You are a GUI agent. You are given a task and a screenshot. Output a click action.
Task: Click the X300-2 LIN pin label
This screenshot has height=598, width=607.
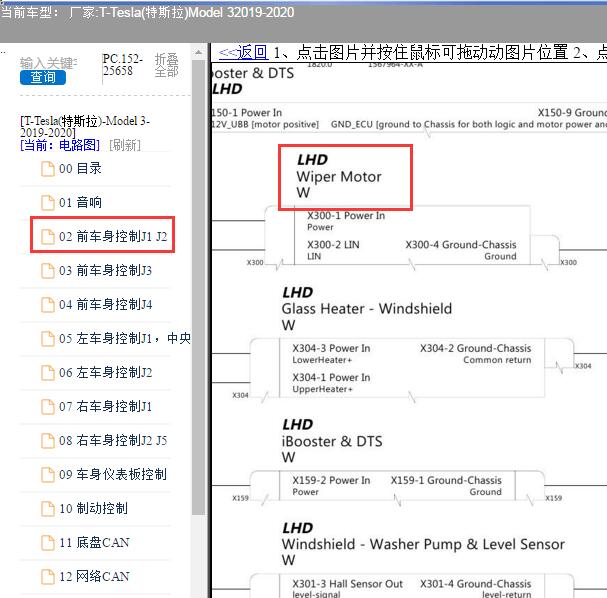333,245
